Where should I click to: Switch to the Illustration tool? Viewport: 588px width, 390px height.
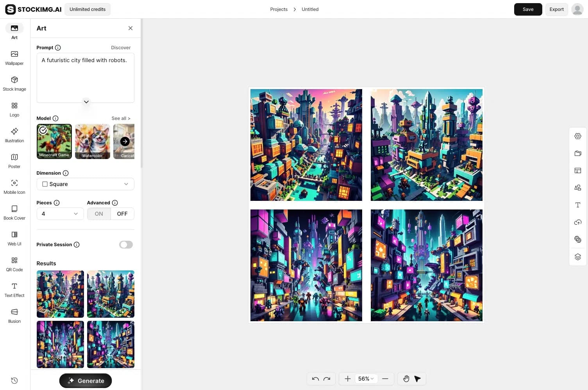pyautogui.click(x=14, y=135)
